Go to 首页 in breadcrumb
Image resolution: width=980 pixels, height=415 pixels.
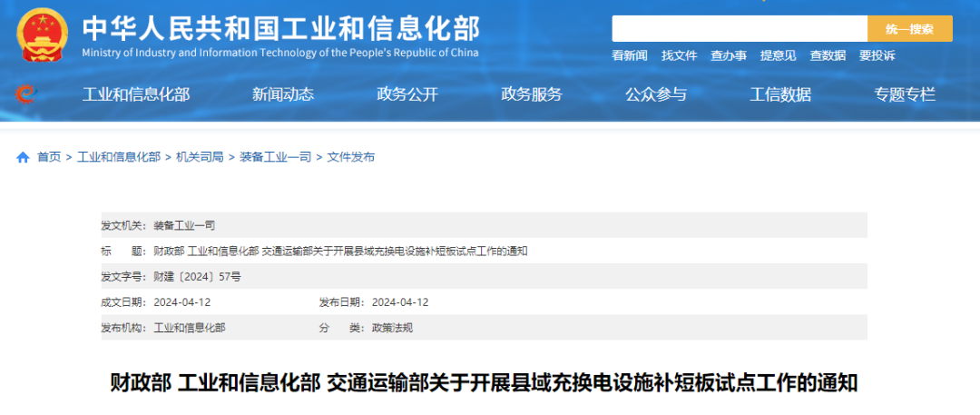coord(49,158)
